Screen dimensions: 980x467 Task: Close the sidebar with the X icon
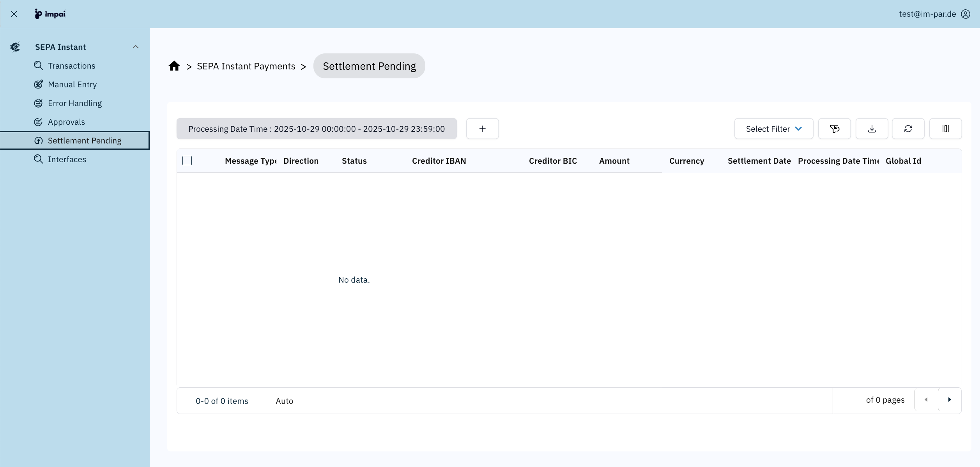(14, 14)
